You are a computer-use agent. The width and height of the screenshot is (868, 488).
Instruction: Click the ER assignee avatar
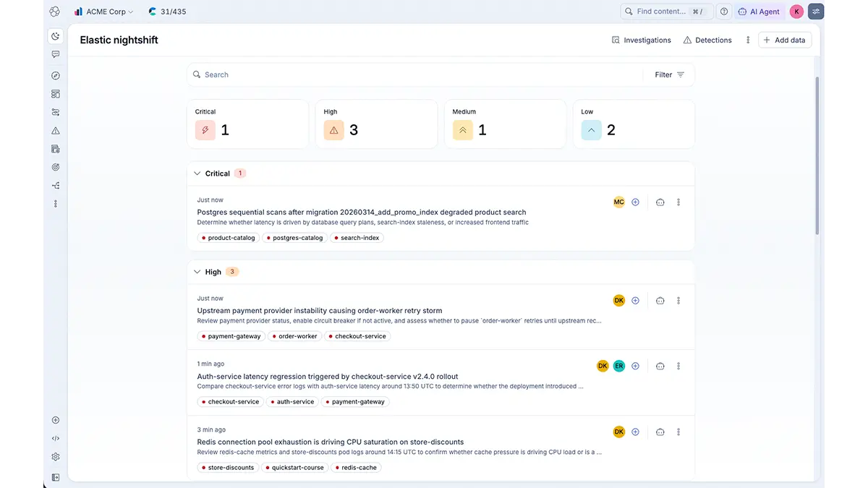[619, 367]
